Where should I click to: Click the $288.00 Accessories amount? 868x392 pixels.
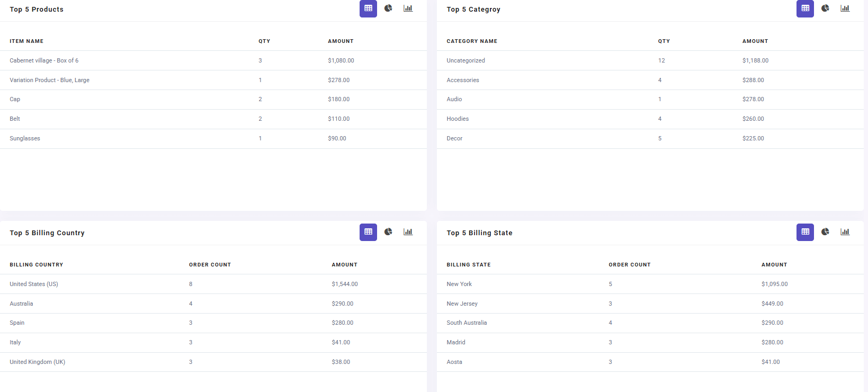pos(753,80)
